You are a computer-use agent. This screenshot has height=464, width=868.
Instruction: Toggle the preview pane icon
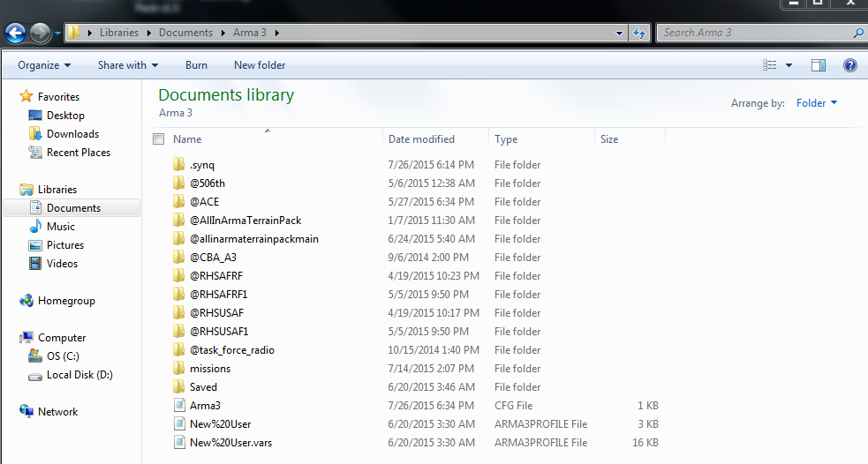click(x=819, y=65)
